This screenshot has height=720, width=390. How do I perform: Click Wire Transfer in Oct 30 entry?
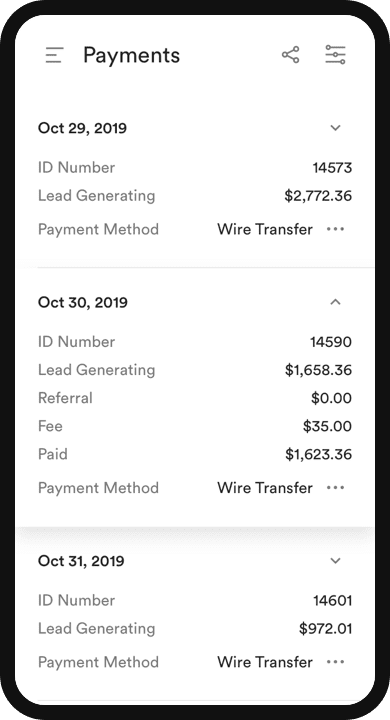265,488
